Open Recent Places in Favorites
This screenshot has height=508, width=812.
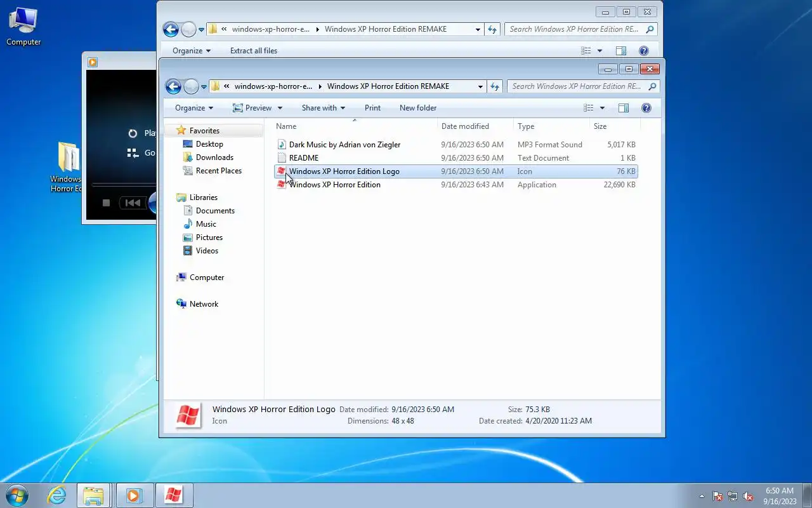[x=218, y=171]
